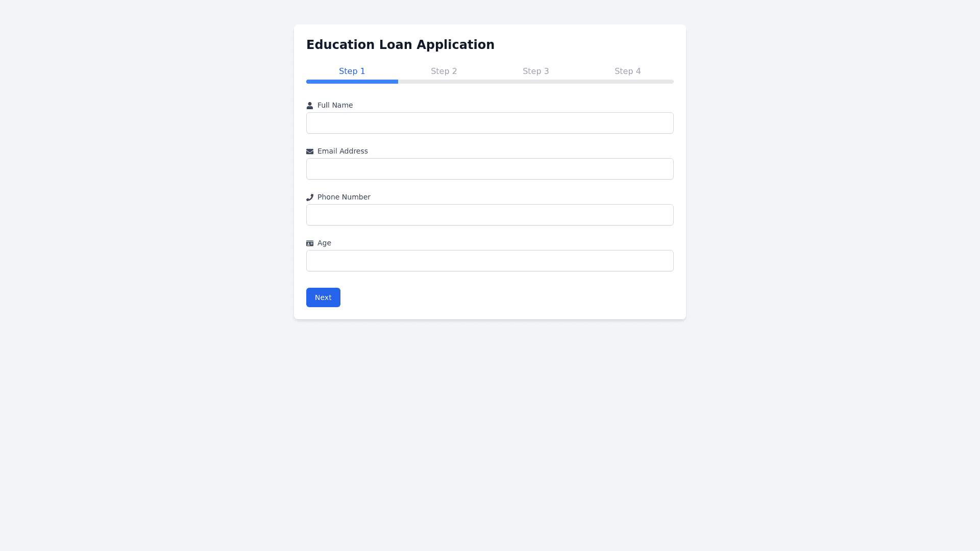This screenshot has width=980, height=551.
Task: Open the Step 3 tab
Action: pyautogui.click(x=536, y=71)
